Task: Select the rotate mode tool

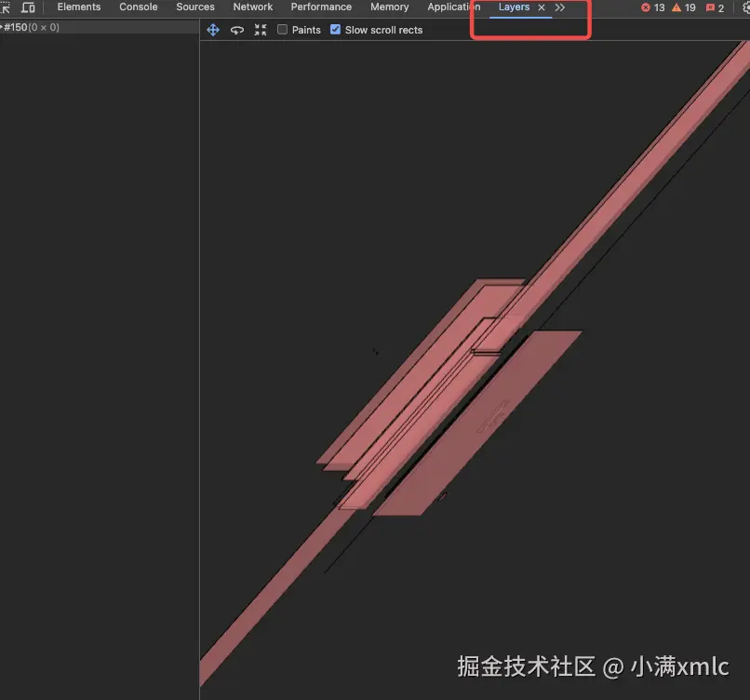Action: click(x=236, y=30)
